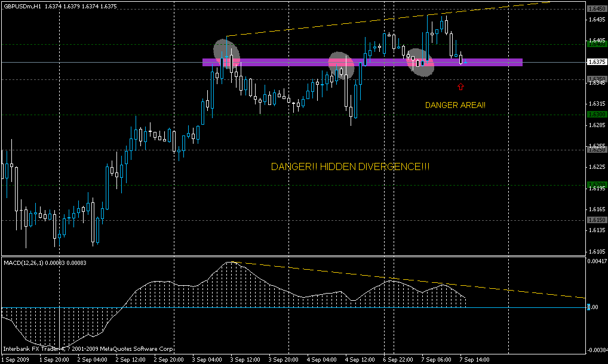Select the DANGER!! HIDDEN DIVERGENCE!!! text

[350, 167]
